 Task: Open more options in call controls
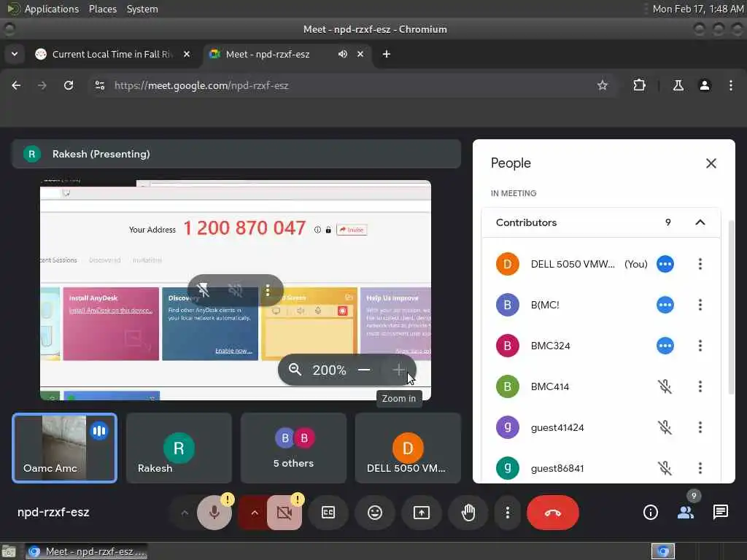coord(508,513)
